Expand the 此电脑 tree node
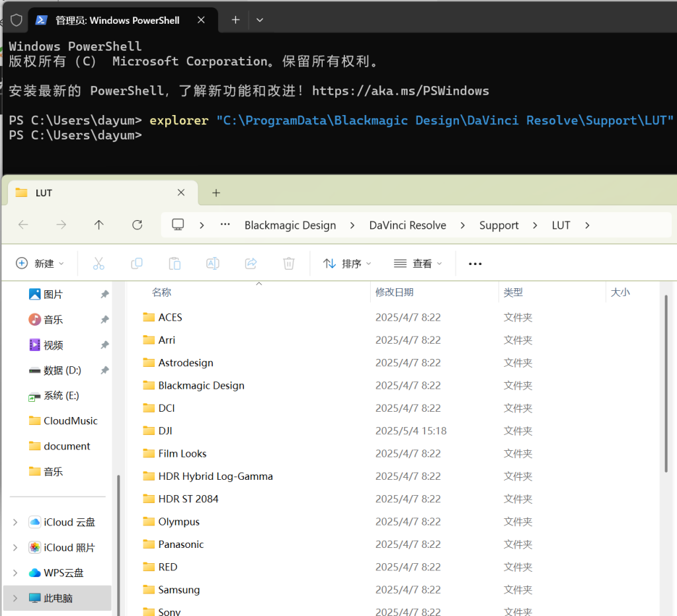The width and height of the screenshot is (677, 616). [x=15, y=598]
